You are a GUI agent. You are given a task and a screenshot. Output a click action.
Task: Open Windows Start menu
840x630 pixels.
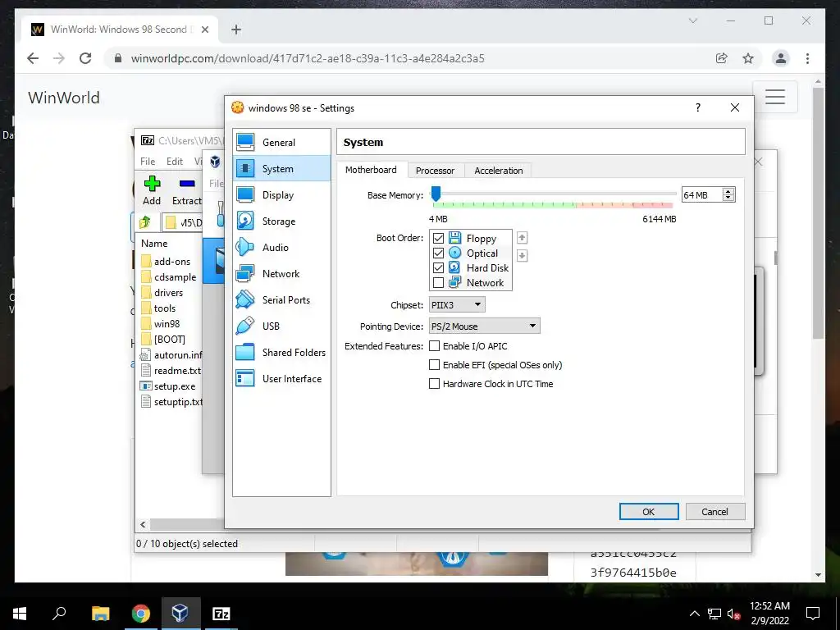20,614
